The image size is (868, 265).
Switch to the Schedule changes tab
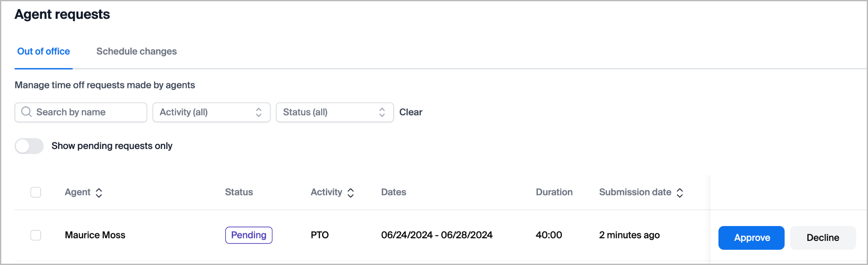click(x=136, y=51)
